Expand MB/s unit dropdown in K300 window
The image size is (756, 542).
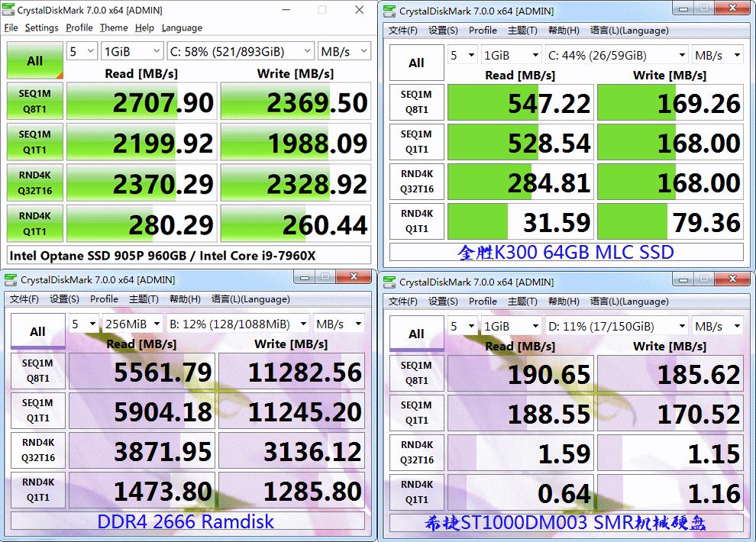(717, 56)
